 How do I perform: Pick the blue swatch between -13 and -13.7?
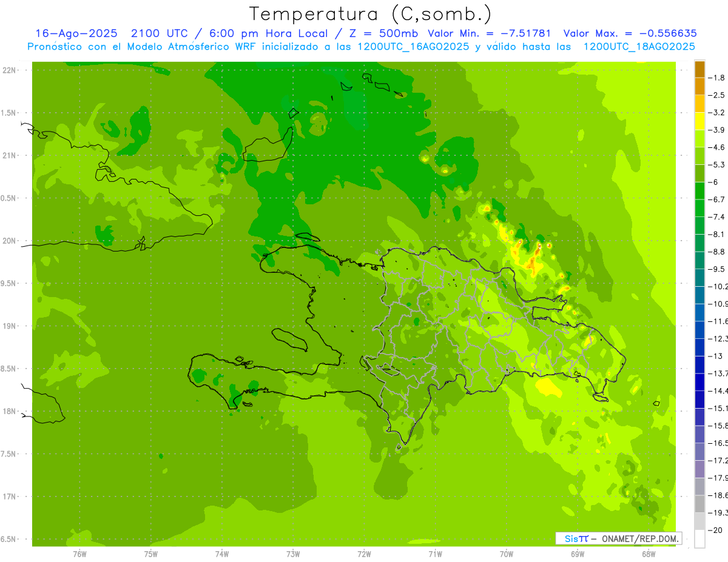pyautogui.click(x=699, y=365)
